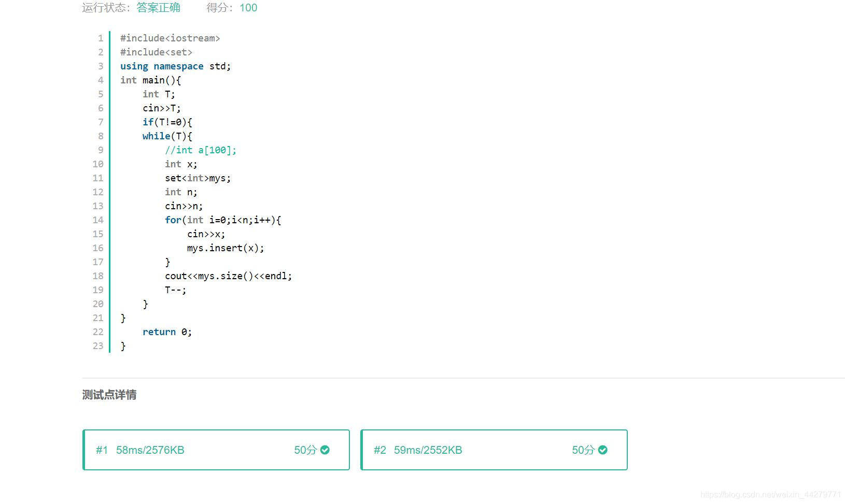This screenshot has height=504, width=845.
Task: Click the 'set<int>mys;' line
Action: coord(198,178)
